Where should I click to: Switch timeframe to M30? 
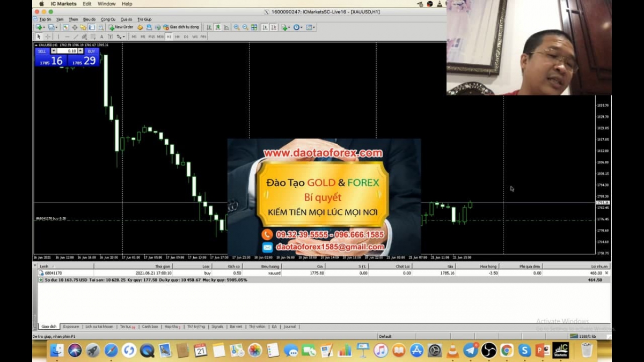pyautogui.click(x=160, y=36)
